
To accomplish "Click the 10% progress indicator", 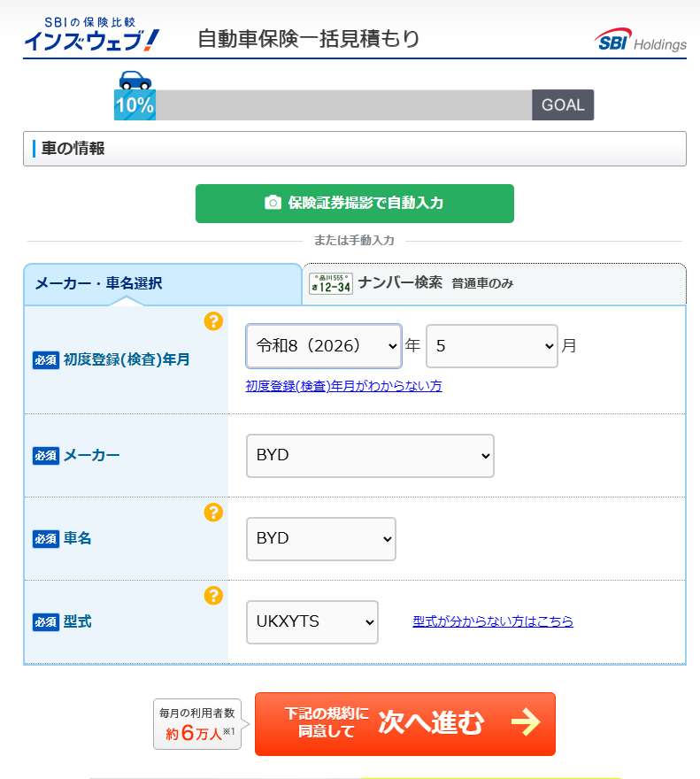I will coord(135,104).
